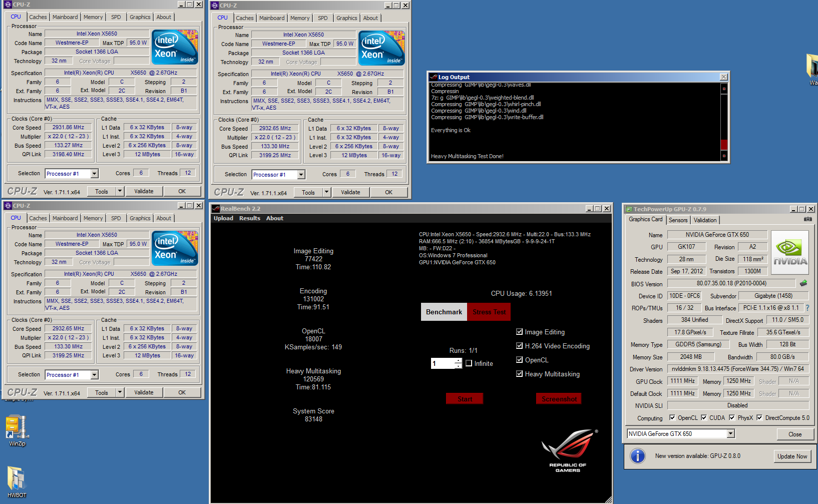Click the GPU-Z screenshot camera icon

808,219
